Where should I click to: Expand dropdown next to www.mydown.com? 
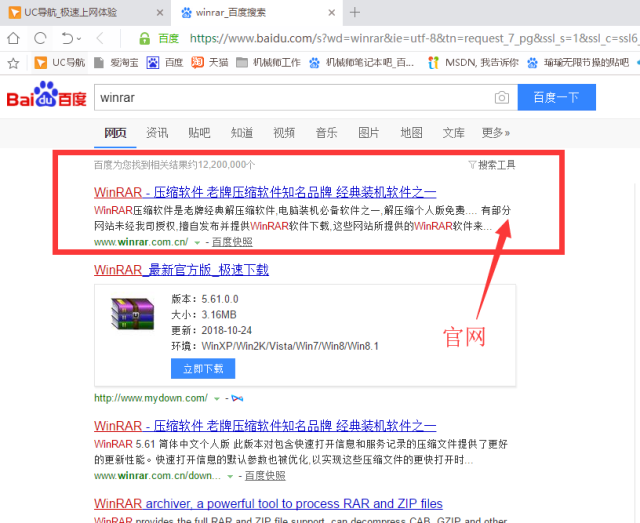pos(217,398)
